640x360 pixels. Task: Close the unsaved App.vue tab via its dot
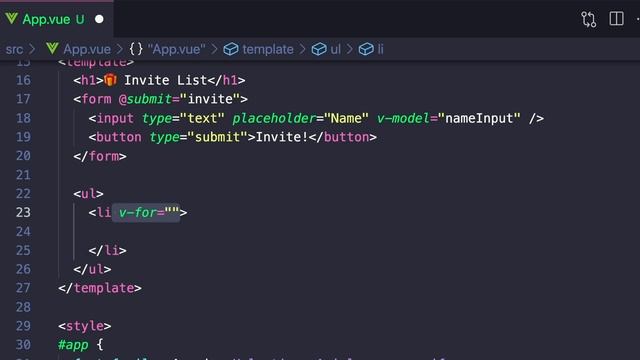(x=99, y=19)
